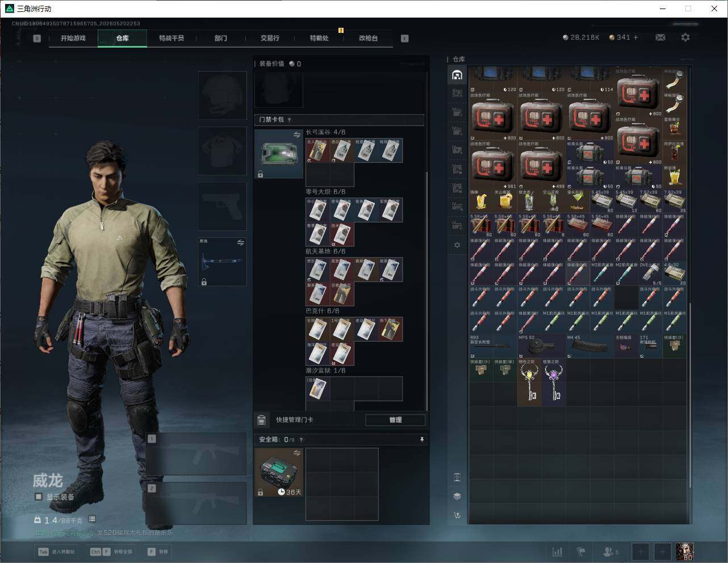Open the statistics bar chart icon
728x563 pixels.
click(558, 552)
